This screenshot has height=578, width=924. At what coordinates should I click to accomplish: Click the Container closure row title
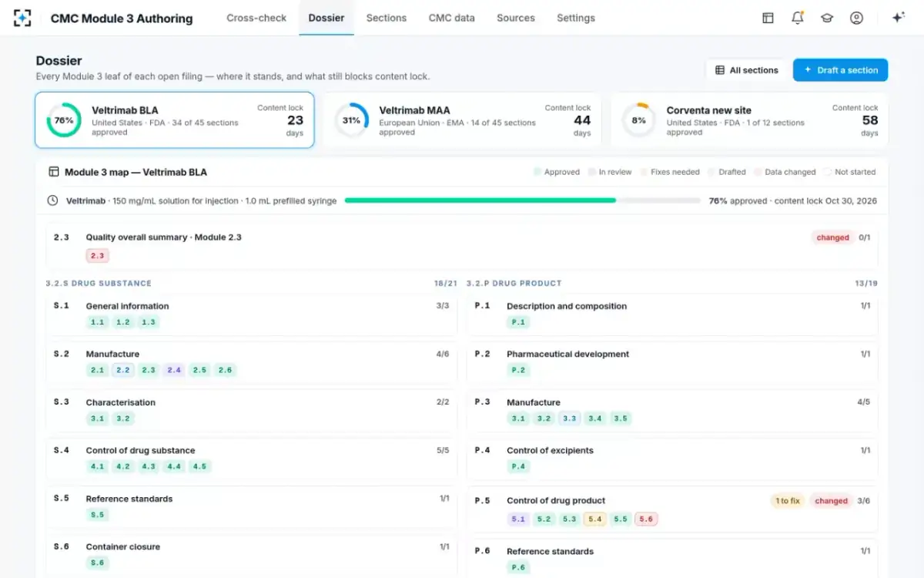[123, 547]
